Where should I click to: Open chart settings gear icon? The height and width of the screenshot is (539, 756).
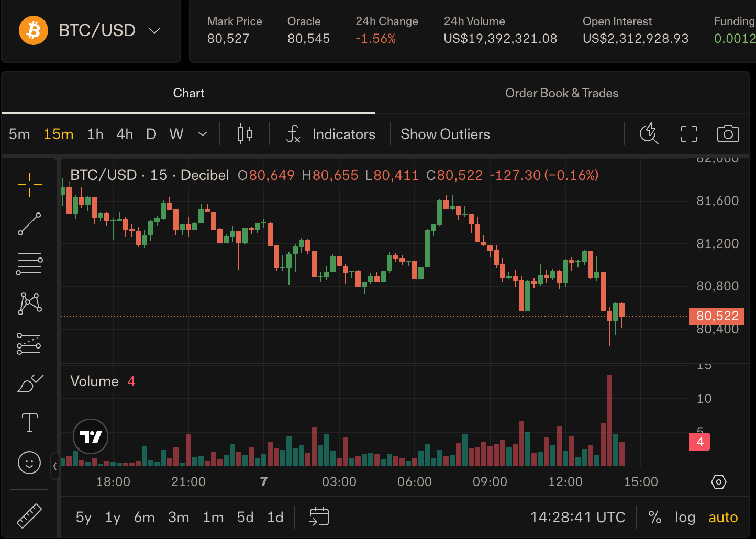click(x=719, y=482)
